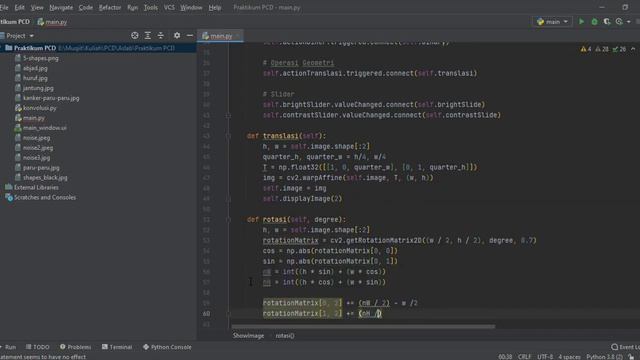Click main.py in the navigation breadcrumb
640x360 pixels.
click(52, 22)
